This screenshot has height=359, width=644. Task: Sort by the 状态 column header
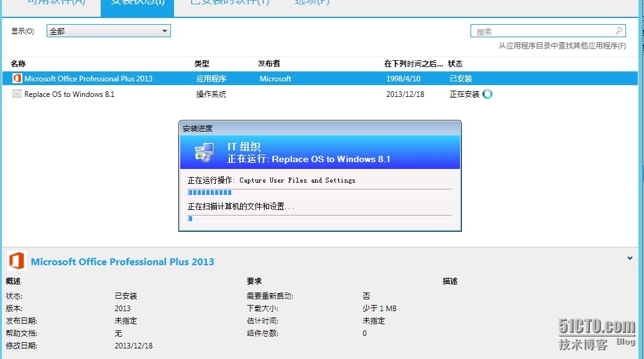pyautogui.click(x=455, y=63)
